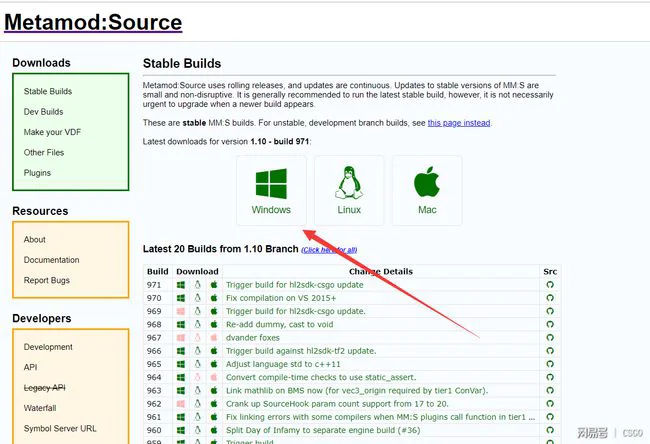This screenshot has width=650, height=444.
Task: Open Plugins in Downloads sidebar
Action: pos(37,173)
